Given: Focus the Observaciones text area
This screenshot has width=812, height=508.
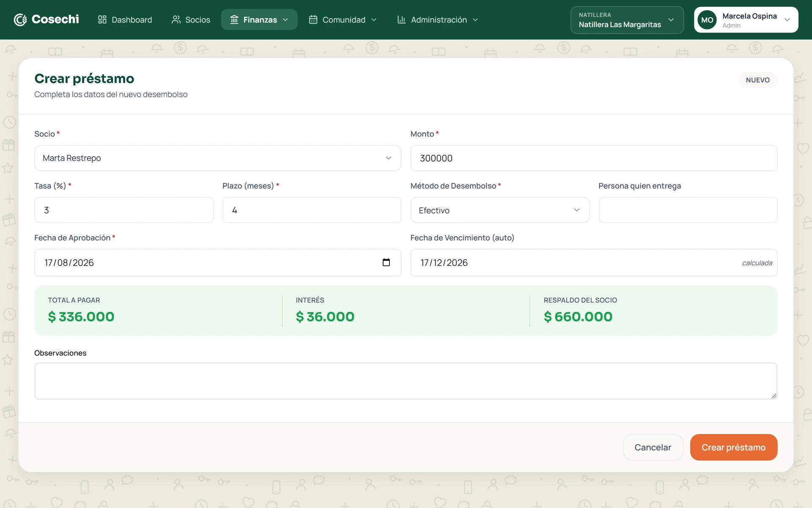Looking at the screenshot, I should (x=406, y=381).
